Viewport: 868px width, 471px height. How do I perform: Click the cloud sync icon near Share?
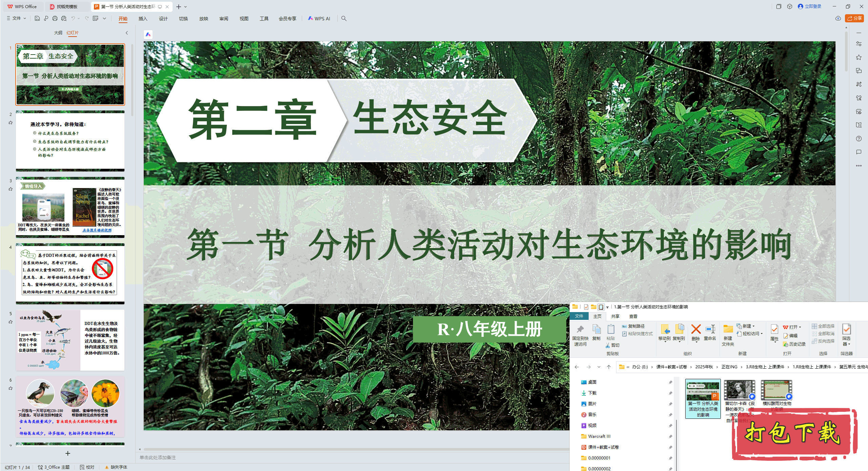pyautogui.click(x=838, y=18)
